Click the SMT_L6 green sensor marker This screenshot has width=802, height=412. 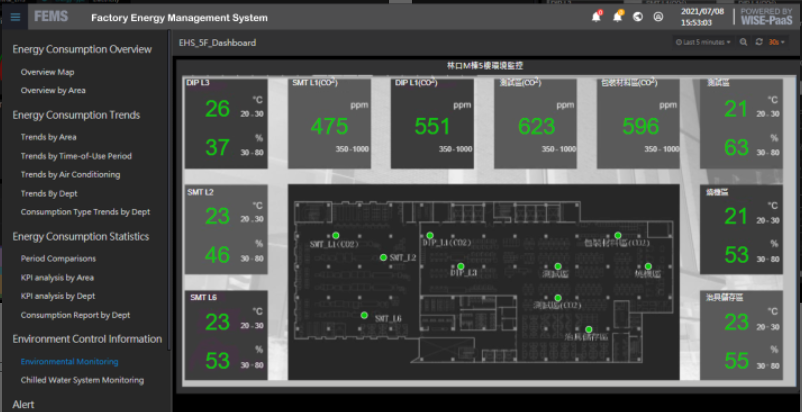pyautogui.click(x=364, y=315)
